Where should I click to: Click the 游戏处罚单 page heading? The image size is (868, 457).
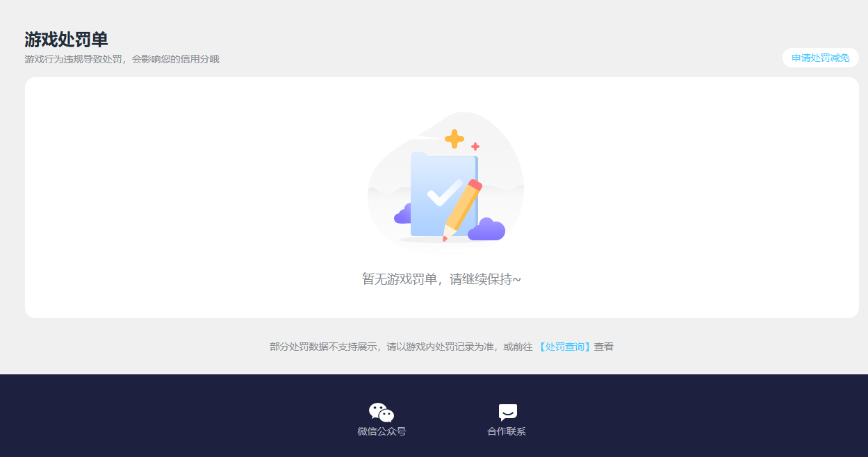66,40
